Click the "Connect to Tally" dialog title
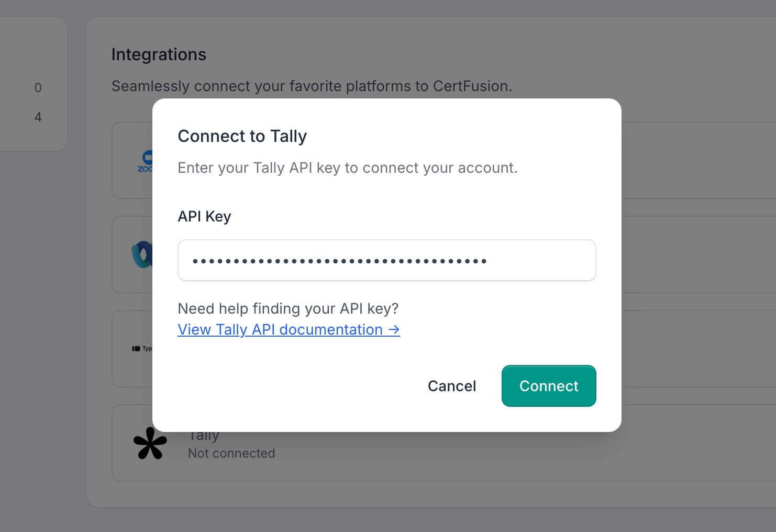 click(242, 136)
